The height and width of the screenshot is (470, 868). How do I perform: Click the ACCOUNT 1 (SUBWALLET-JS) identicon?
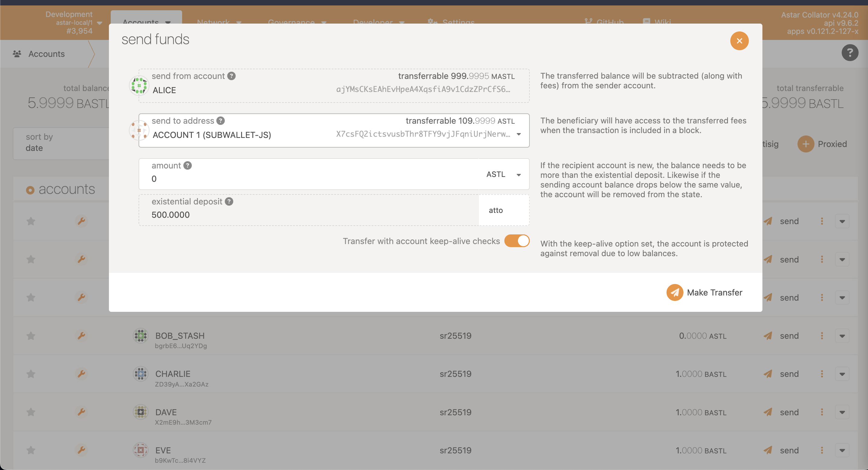pos(139,130)
